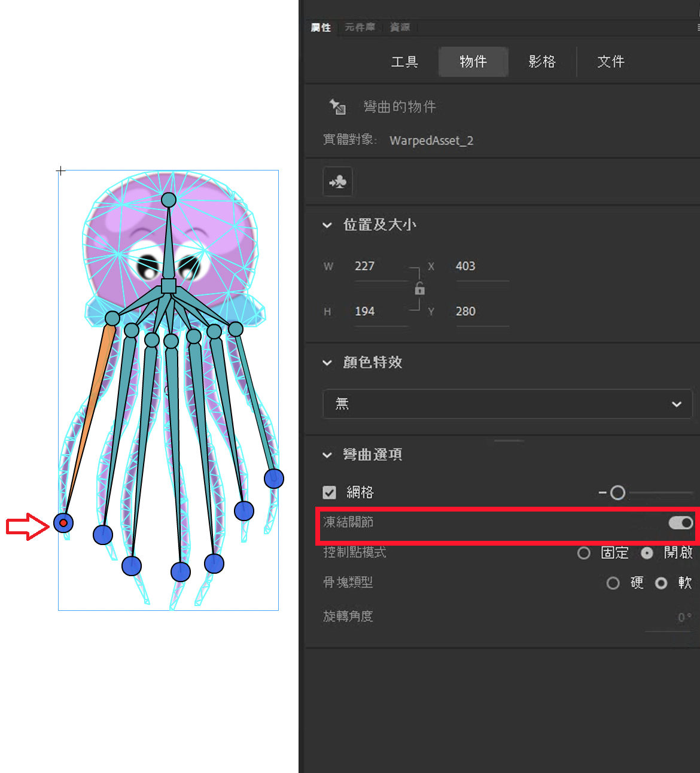Click the 彎曲的物件 label
This screenshot has width=700, height=773.
pos(400,107)
